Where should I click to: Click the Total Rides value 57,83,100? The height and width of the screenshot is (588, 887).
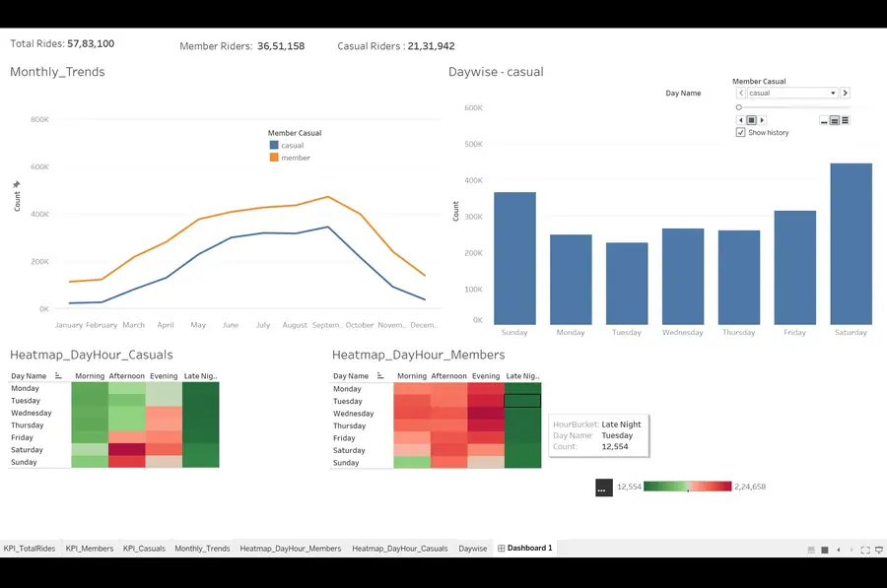coord(91,43)
